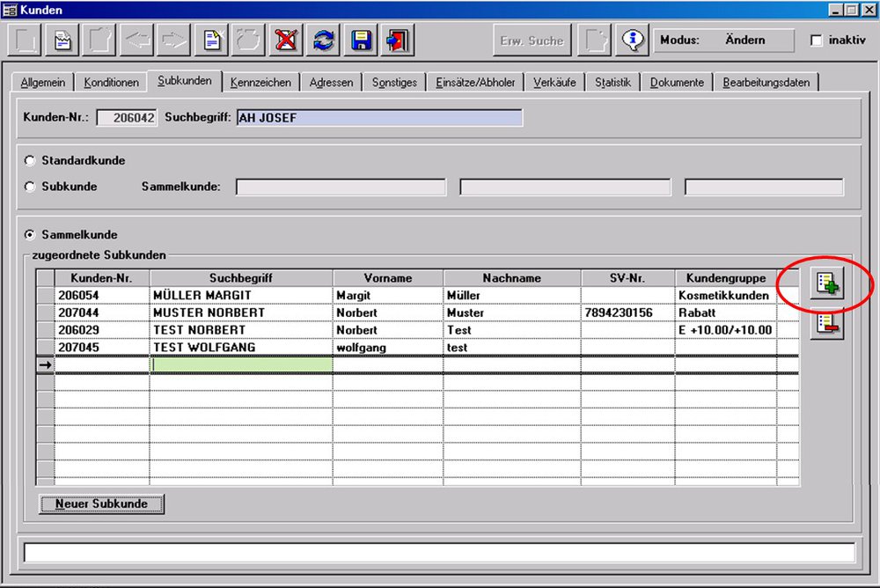
Task: Click the save floppy disk icon
Action: pos(360,40)
